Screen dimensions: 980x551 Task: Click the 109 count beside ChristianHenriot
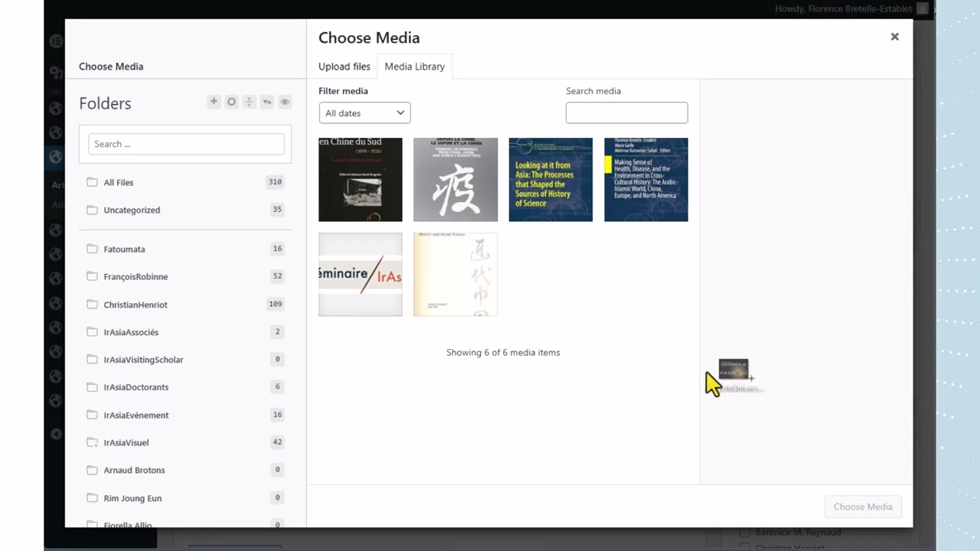[275, 304]
